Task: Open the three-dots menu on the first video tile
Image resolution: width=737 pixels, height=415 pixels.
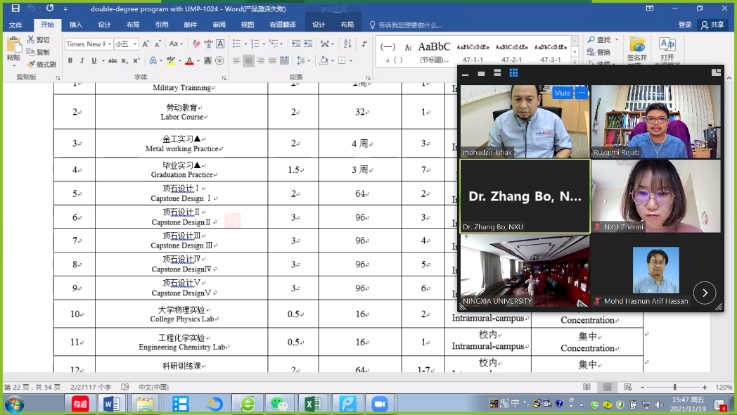Action: coord(581,93)
